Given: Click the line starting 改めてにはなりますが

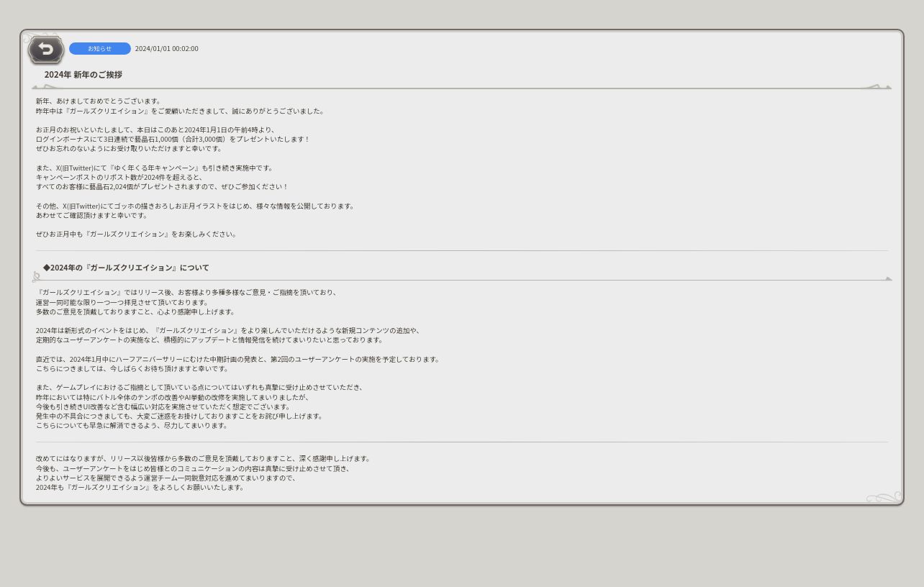Looking at the screenshot, I should coord(204,459).
